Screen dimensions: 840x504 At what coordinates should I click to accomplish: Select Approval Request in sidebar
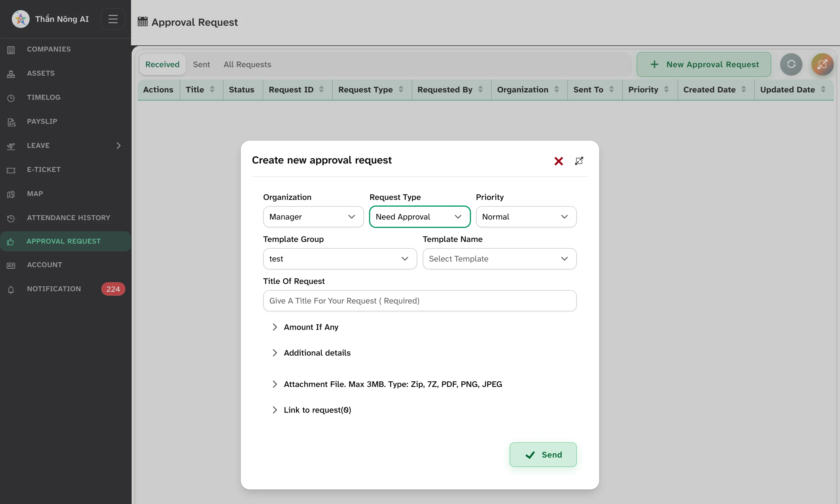click(x=66, y=241)
